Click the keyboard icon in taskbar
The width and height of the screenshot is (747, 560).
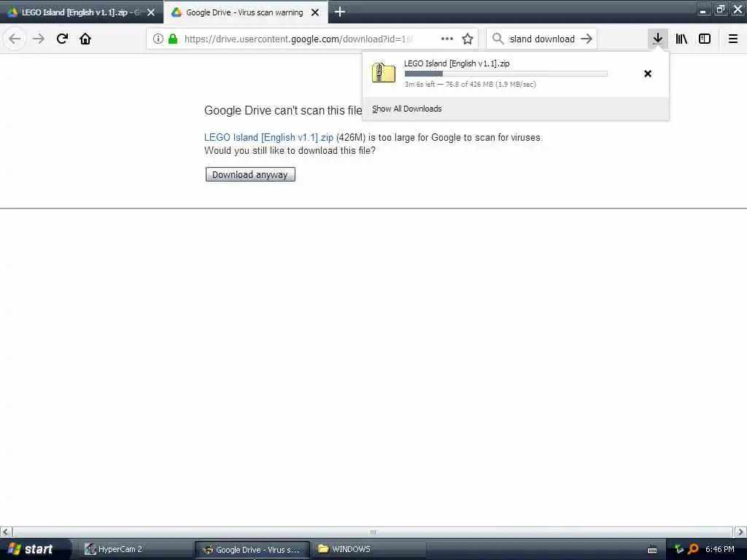point(652,550)
